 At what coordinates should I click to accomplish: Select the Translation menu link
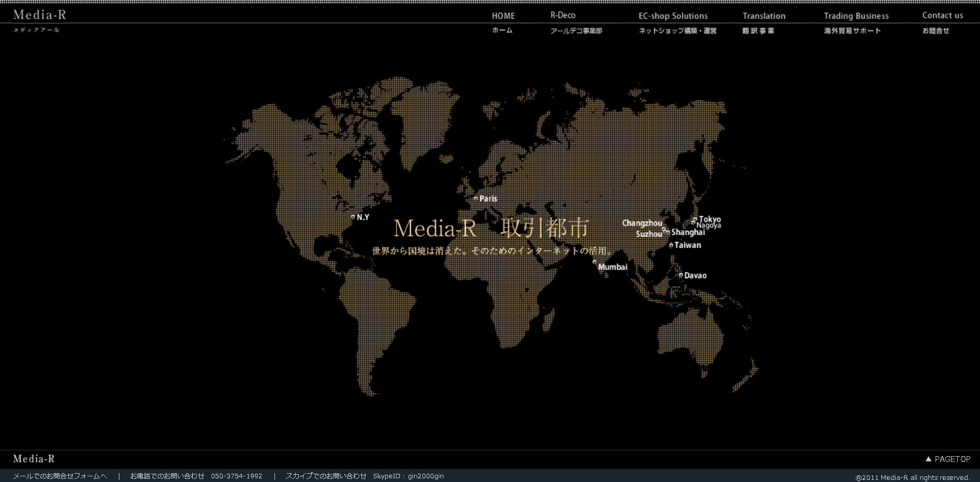(763, 16)
